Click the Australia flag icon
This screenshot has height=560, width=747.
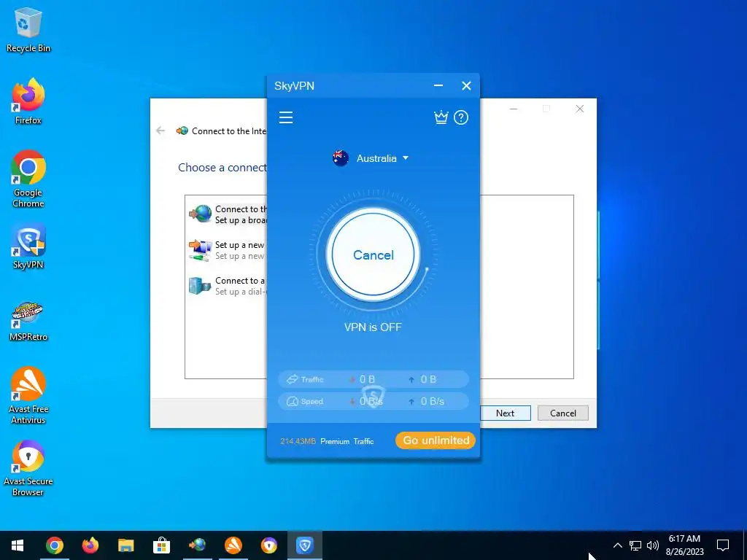pos(341,158)
